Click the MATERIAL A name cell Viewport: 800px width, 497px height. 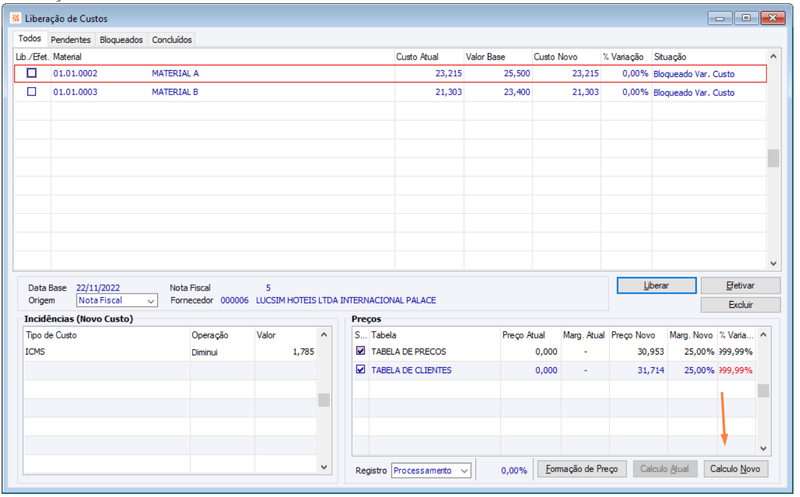coord(175,73)
